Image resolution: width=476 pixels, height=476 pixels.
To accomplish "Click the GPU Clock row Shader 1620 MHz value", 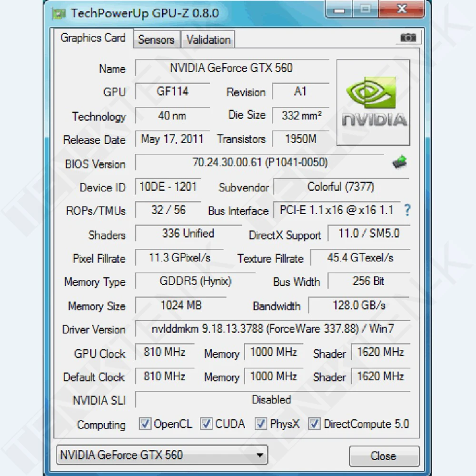I will click(380, 352).
